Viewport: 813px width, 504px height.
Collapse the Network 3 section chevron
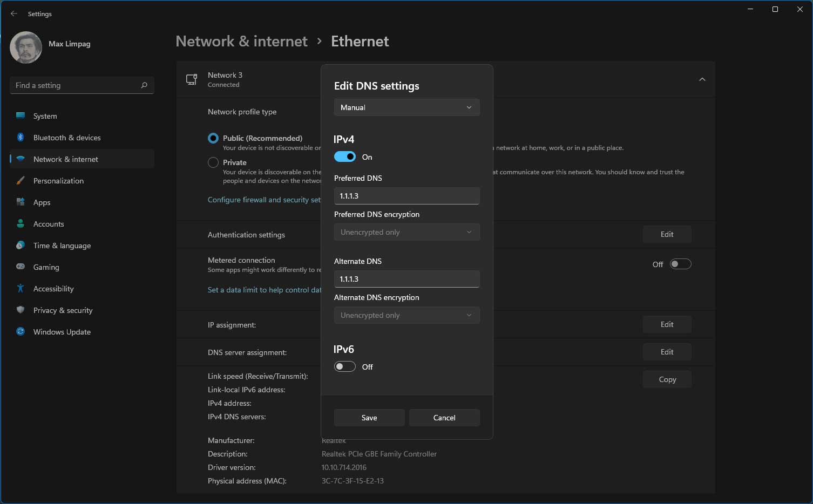[x=702, y=79]
